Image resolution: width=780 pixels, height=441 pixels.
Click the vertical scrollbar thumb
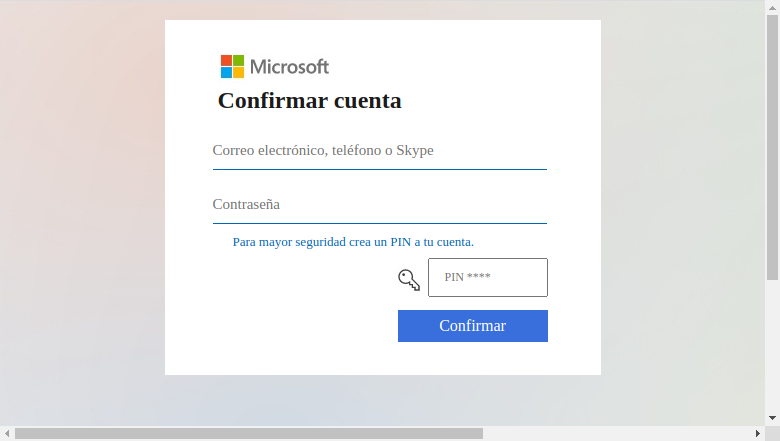point(772,147)
